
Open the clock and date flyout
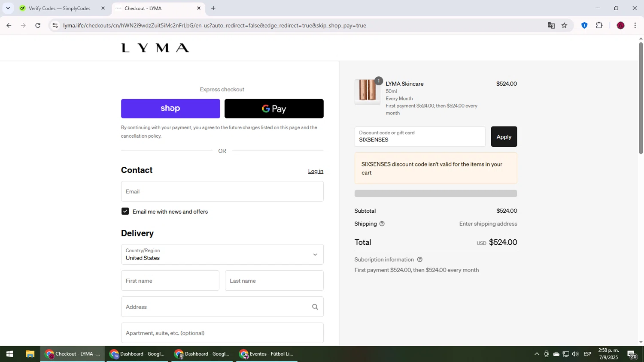(608, 354)
